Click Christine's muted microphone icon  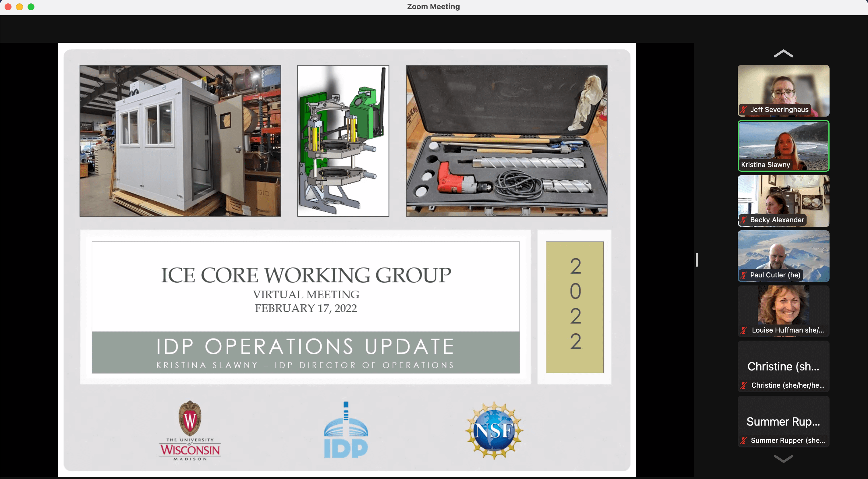pyautogui.click(x=744, y=385)
